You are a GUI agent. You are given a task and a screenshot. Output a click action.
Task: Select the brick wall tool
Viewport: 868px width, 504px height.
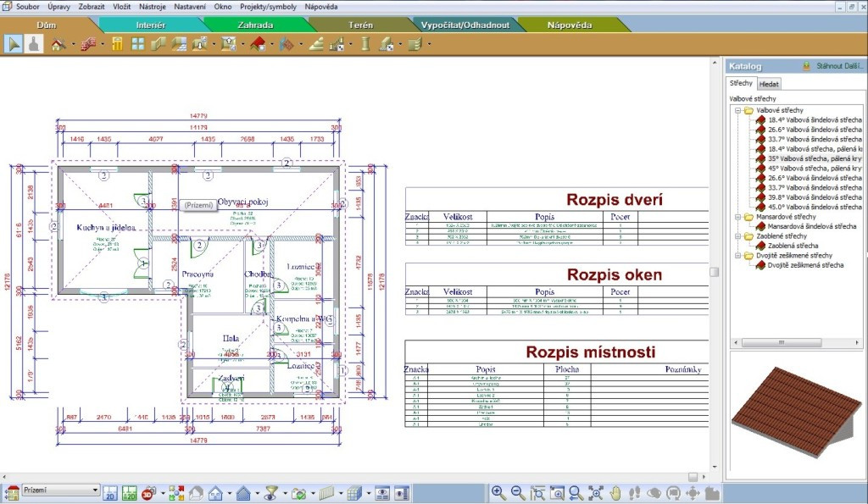[x=88, y=44]
